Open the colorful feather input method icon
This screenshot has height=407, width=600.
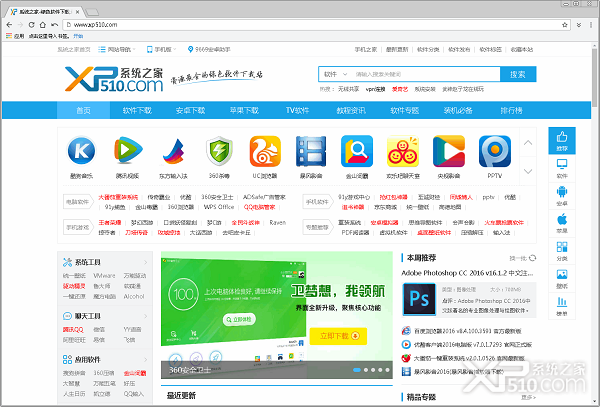click(x=173, y=151)
